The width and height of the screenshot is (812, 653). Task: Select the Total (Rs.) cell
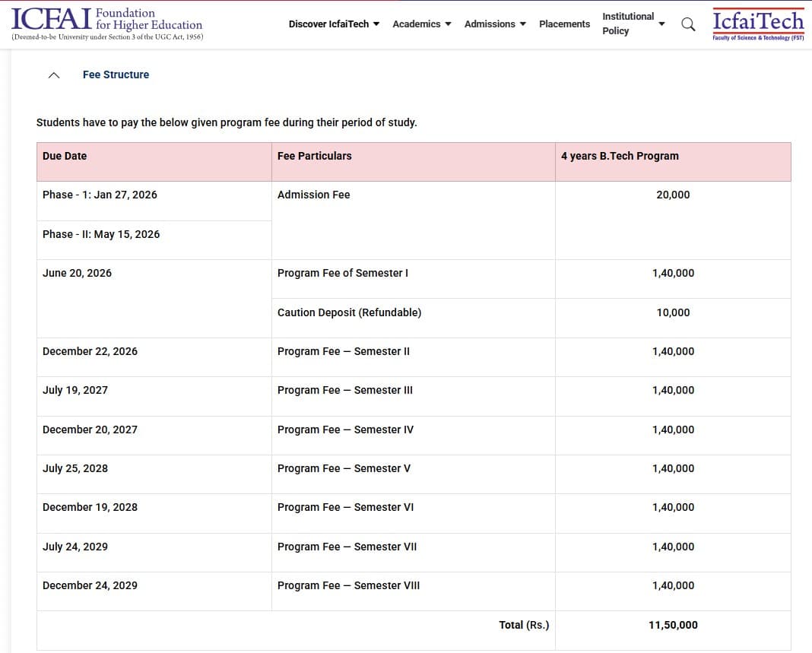tap(523, 624)
